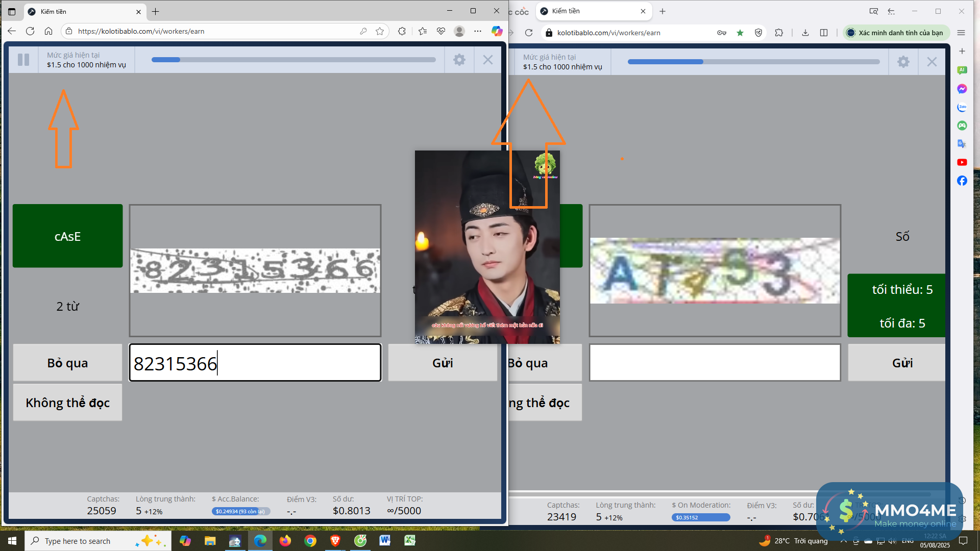980x551 pixels.
Task: Open YouTube from the browser sidebar
Action: tap(962, 162)
